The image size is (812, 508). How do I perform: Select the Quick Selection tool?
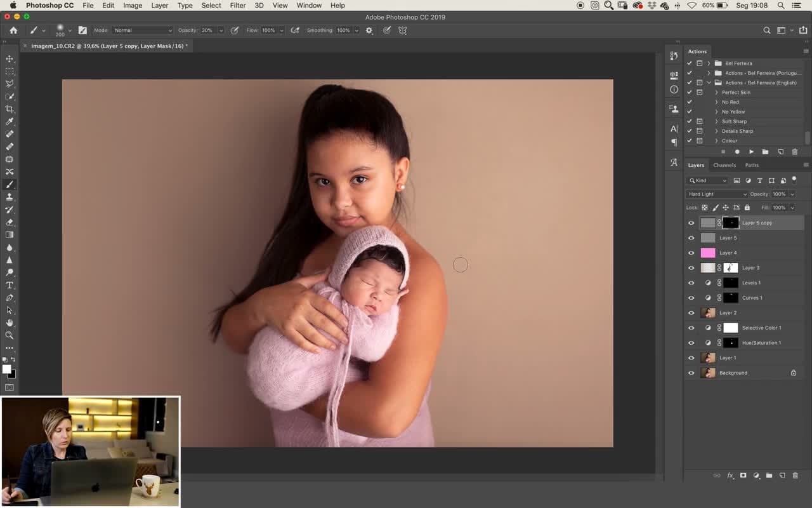point(10,97)
